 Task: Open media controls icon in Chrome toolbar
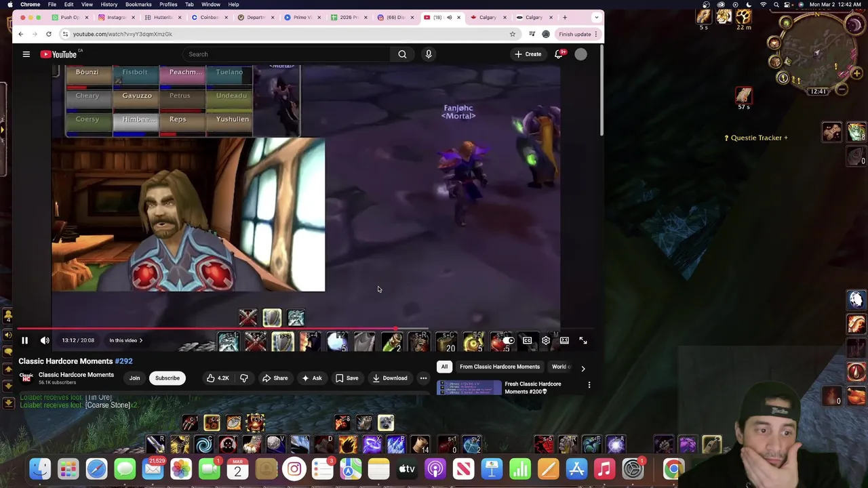point(532,34)
